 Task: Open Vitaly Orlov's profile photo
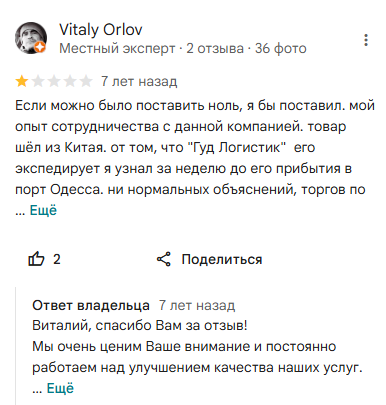tap(31, 38)
